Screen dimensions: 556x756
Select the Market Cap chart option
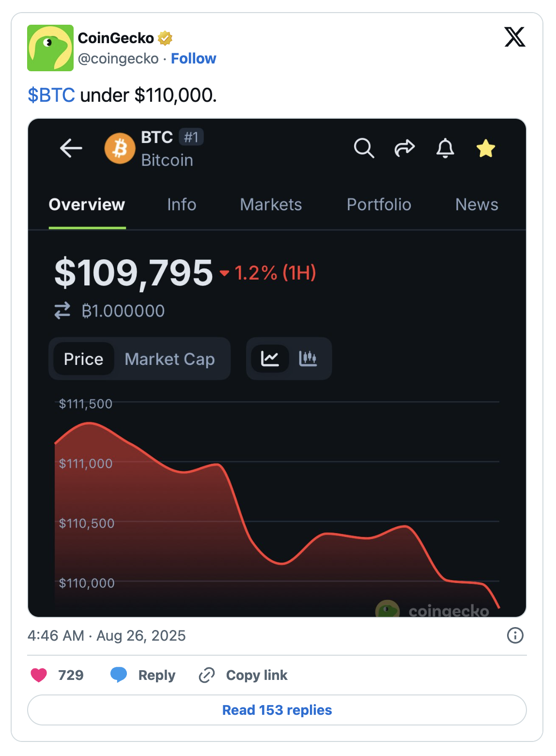pyautogui.click(x=170, y=359)
